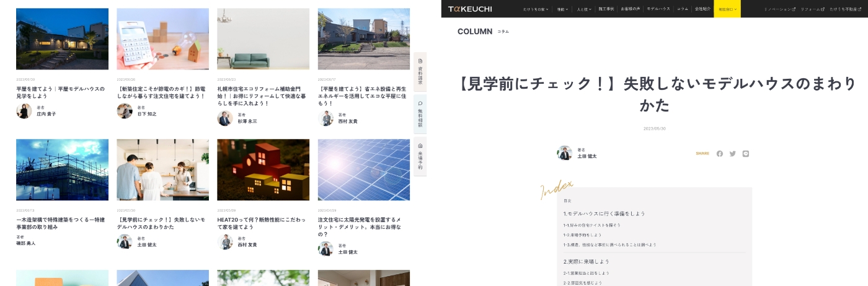Open article 平屋モデルハウスの見学をしよう
The image size is (868, 286).
pyautogui.click(x=61, y=92)
